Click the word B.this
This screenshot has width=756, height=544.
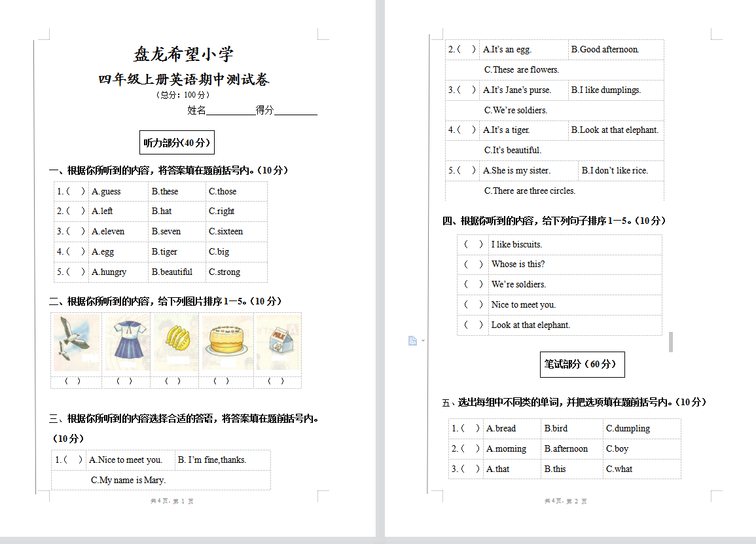[555, 469]
